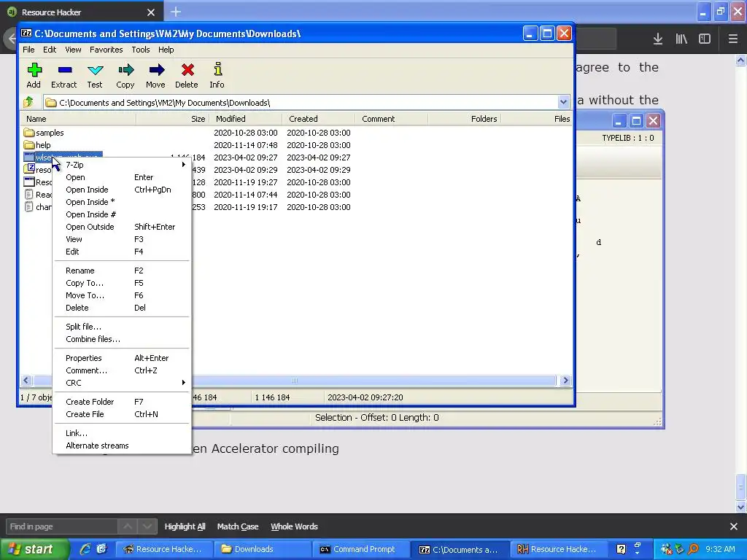Image resolution: width=747 pixels, height=560 pixels.
Task: Open the Edit menu
Action: click(x=50, y=50)
